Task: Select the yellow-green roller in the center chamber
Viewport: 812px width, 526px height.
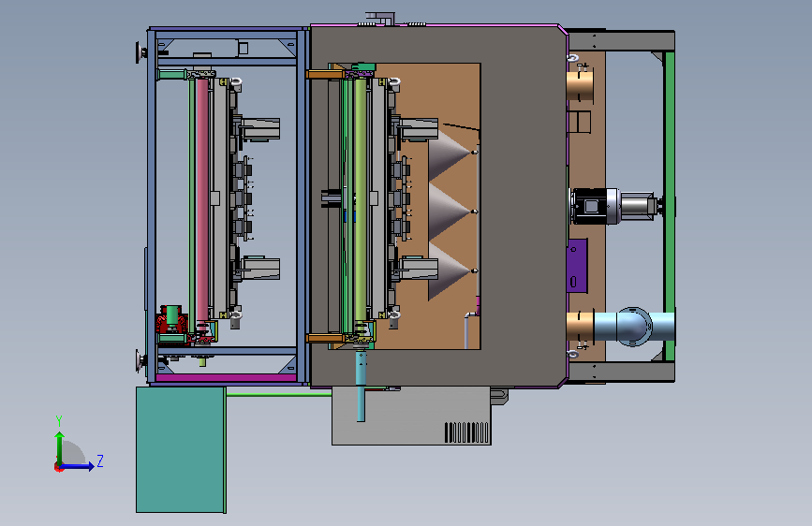Action: coord(361,199)
